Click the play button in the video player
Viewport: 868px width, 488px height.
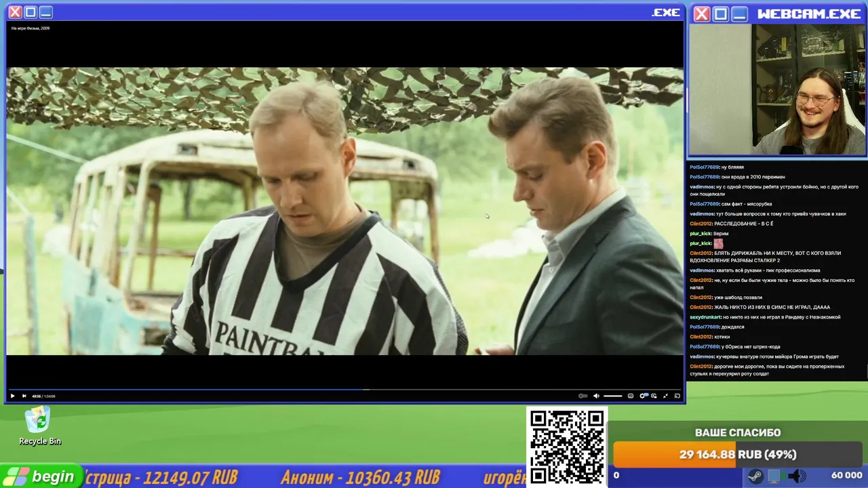point(12,396)
